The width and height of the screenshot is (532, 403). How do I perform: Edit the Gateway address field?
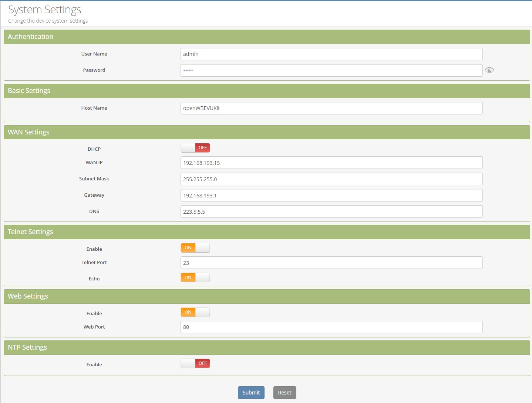pos(331,196)
